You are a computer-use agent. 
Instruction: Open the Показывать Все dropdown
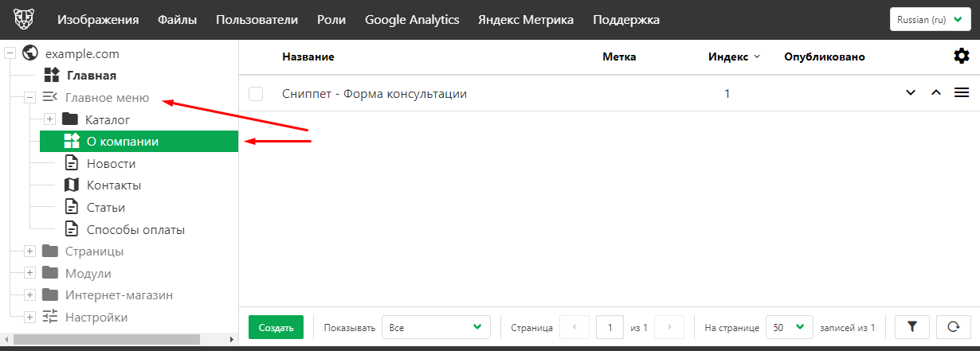point(436,326)
